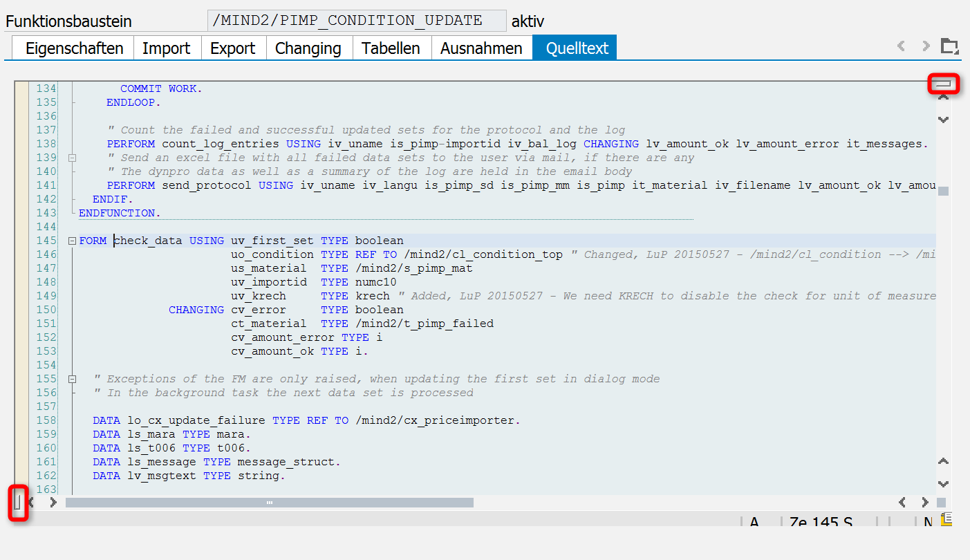
Task: Switch to the Eigenschaften tab
Action: pos(74,48)
